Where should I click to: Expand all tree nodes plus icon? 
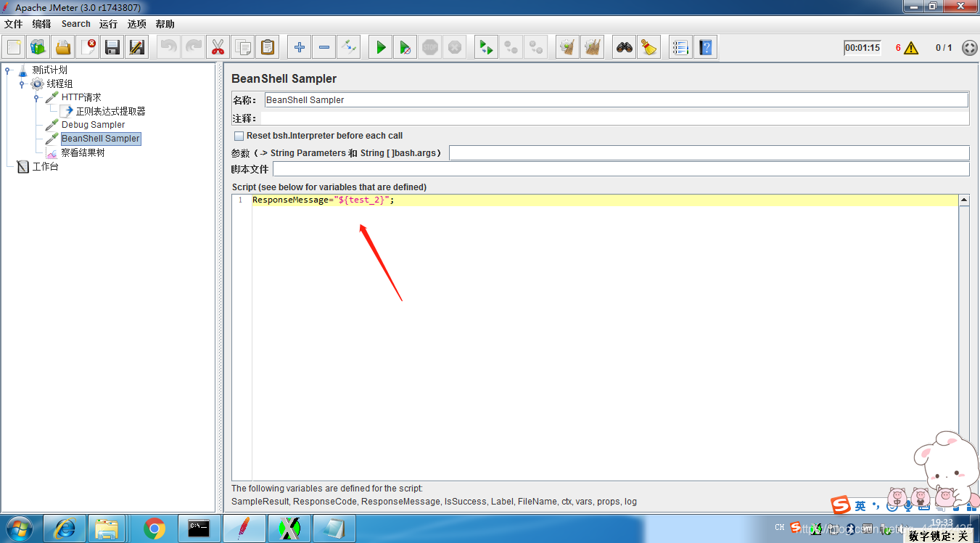coord(299,48)
